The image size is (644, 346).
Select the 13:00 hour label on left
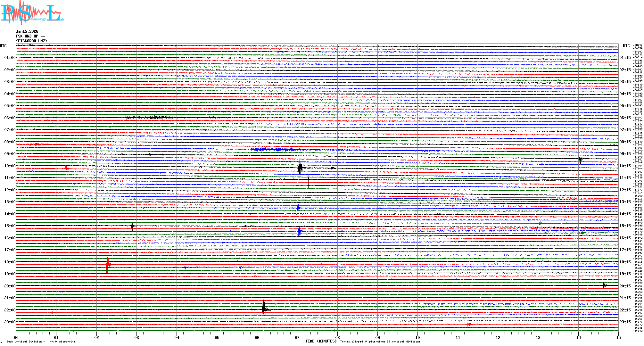pos(10,202)
